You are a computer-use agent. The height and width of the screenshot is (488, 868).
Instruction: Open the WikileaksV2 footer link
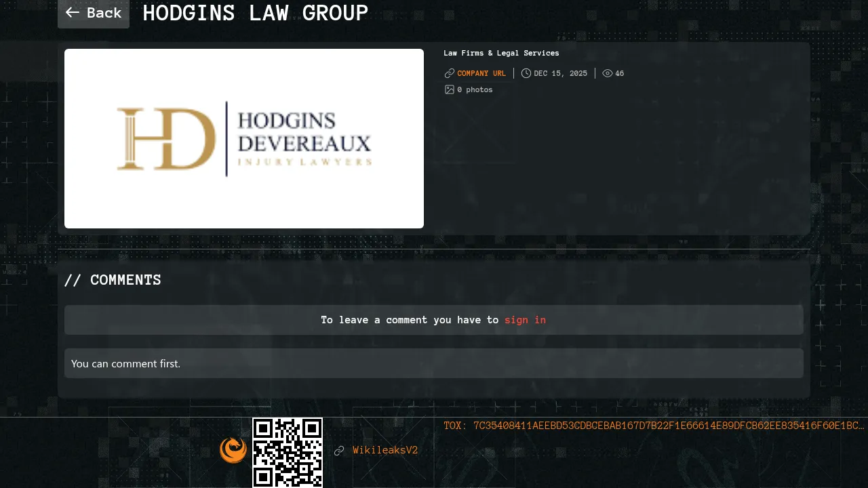click(385, 450)
